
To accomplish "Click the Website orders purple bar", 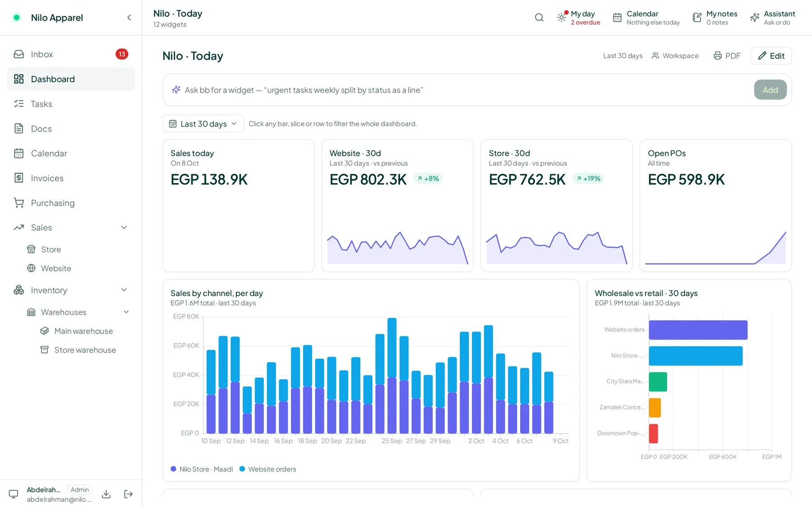I will click(698, 330).
